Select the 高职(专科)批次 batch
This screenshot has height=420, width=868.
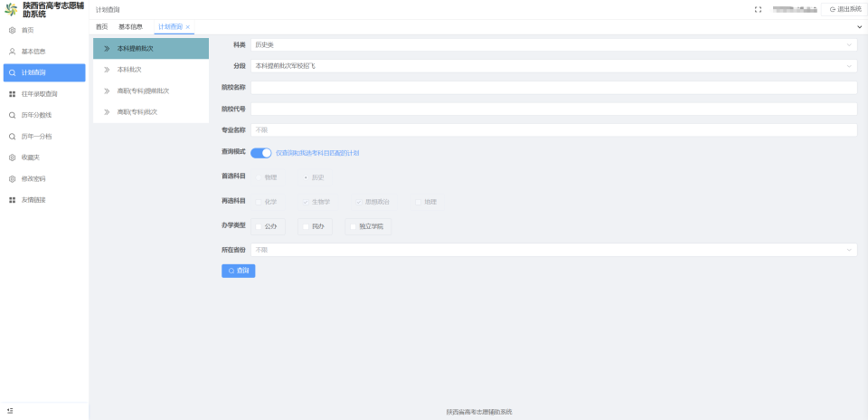point(151,112)
